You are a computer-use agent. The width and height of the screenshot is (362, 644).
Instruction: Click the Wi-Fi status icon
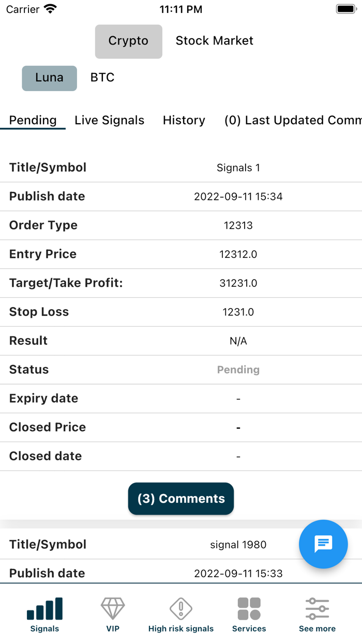(49, 8)
